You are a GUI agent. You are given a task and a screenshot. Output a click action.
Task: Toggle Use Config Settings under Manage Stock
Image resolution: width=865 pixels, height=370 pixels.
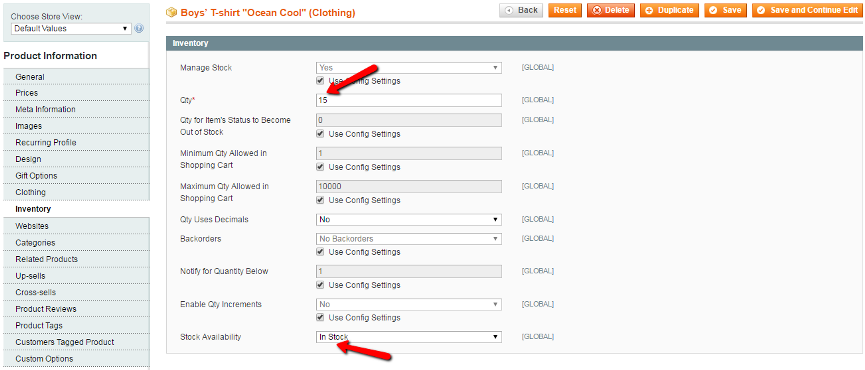point(320,81)
